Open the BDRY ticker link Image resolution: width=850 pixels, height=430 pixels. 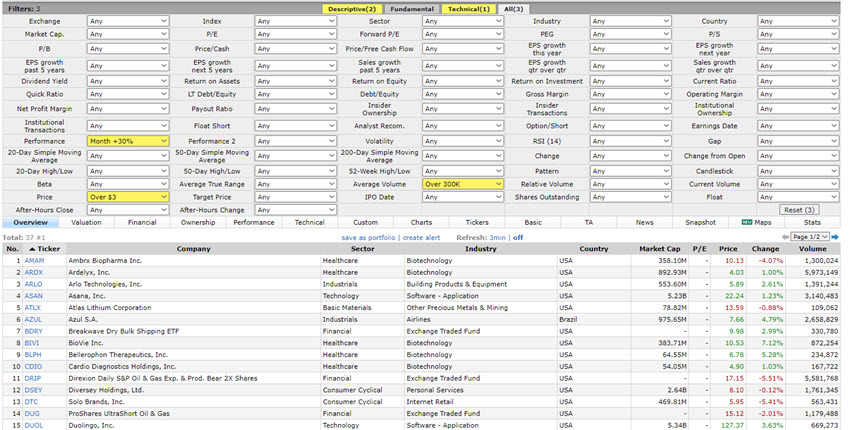pos(34,331)
